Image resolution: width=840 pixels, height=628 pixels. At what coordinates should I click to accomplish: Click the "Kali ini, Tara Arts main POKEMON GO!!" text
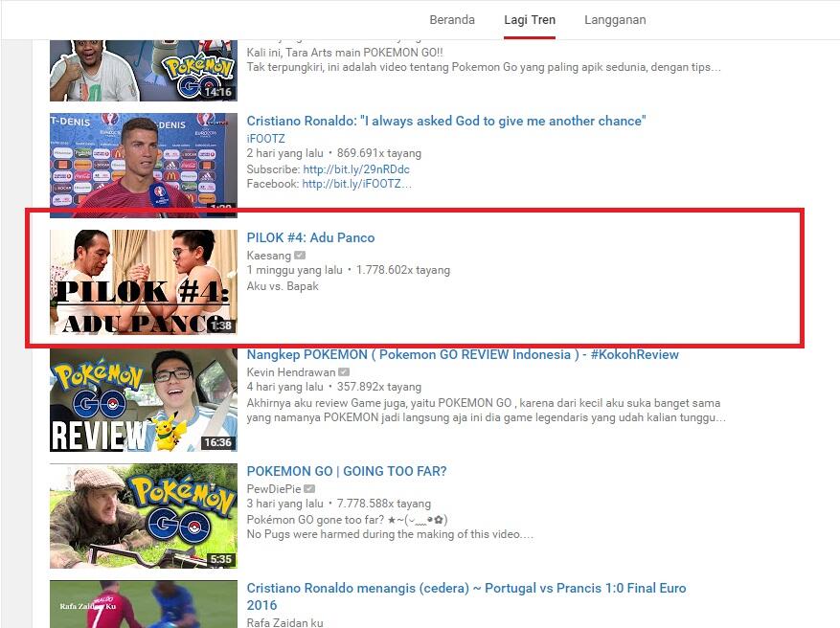(345, 53)
